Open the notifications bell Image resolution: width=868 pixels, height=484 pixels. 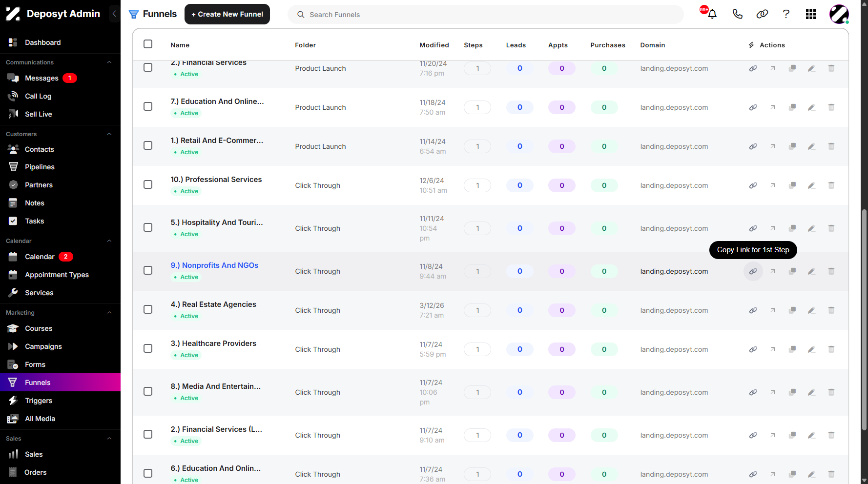(x=712, y=14)
